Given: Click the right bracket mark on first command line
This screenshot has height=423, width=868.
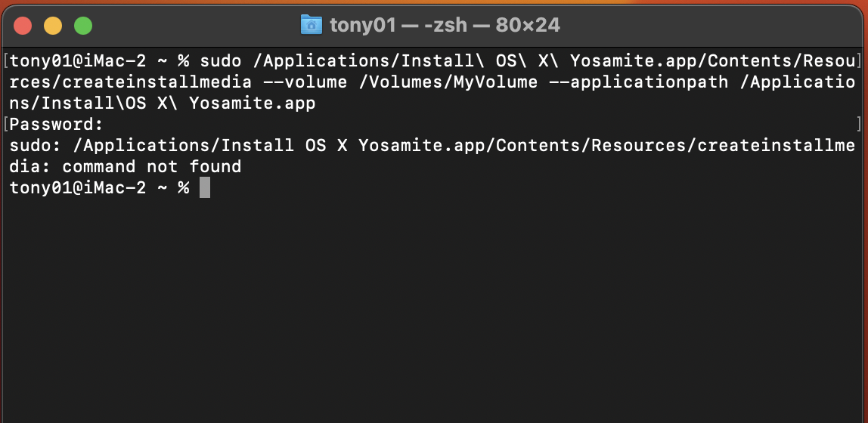Looking at the screenshot, I should click(859, 61).
